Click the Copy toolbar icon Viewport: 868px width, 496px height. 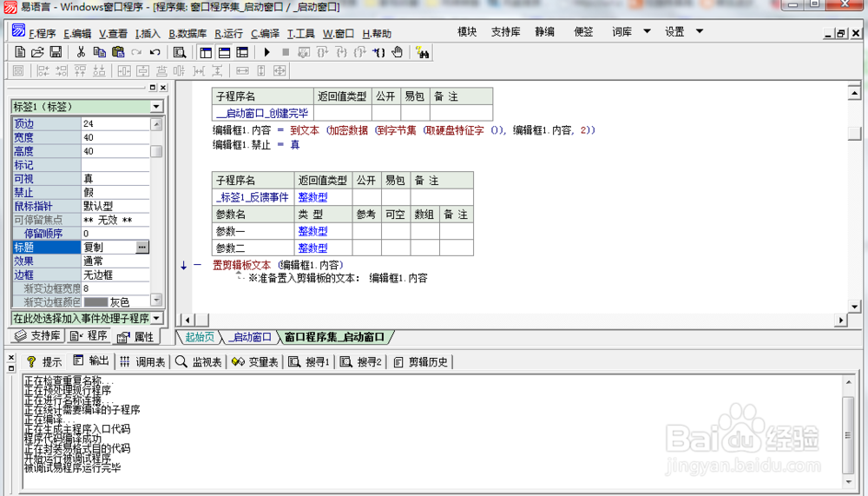99,52
